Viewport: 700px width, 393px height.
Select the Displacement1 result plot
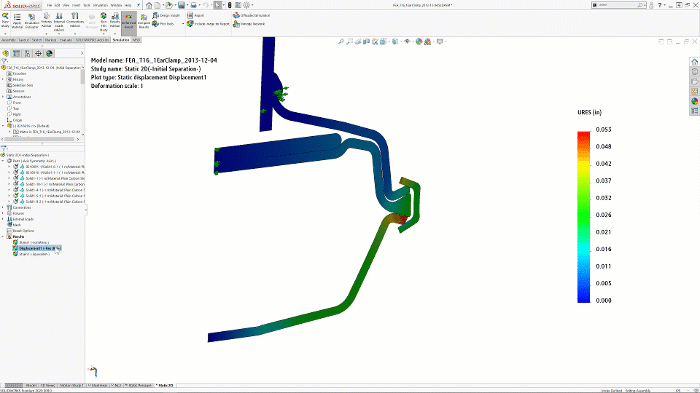coord(37,248)
